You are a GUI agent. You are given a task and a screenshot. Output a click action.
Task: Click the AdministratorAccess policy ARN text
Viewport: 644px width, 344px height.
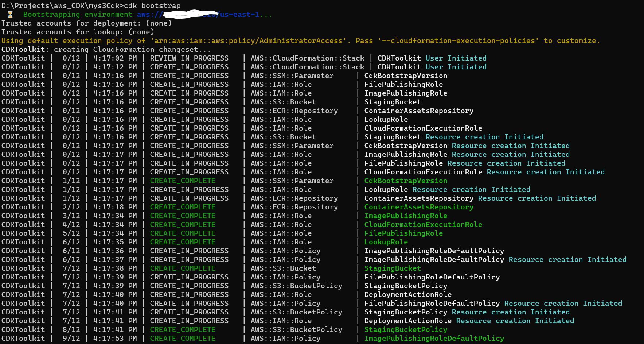(x=248, y=41)
